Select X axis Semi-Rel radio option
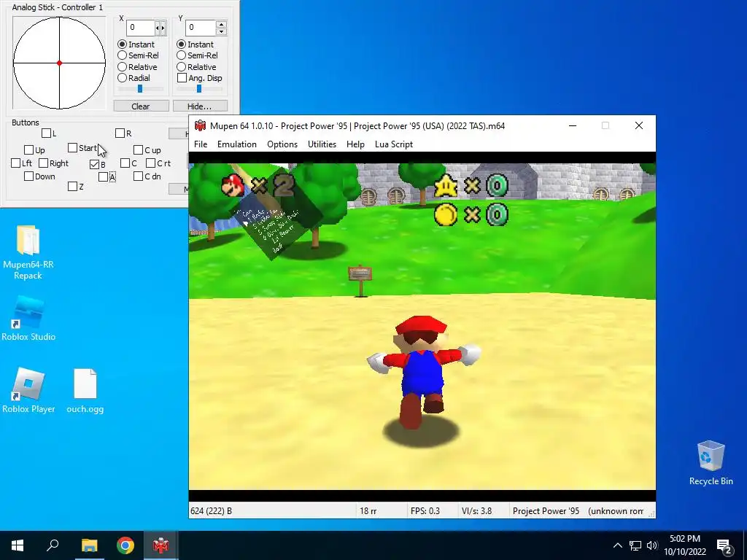This screenshot has width=747, height=560. click(x=122, y=55)
